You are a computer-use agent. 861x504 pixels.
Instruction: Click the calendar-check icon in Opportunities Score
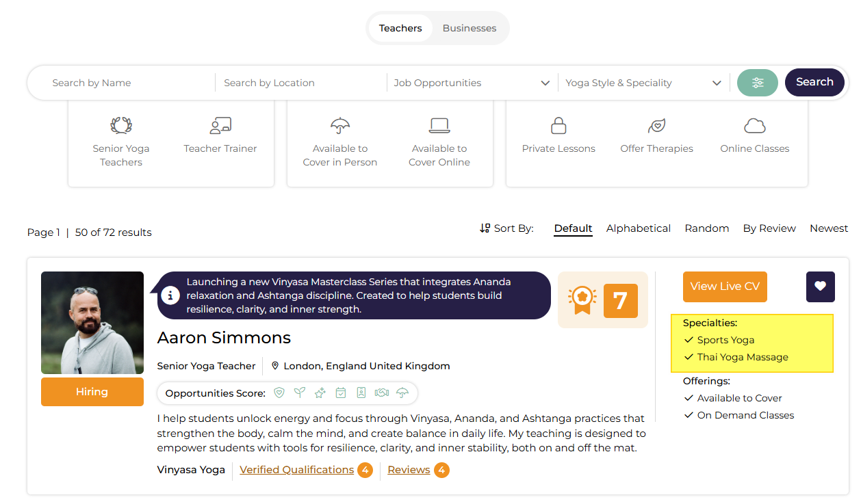(341, 393)
